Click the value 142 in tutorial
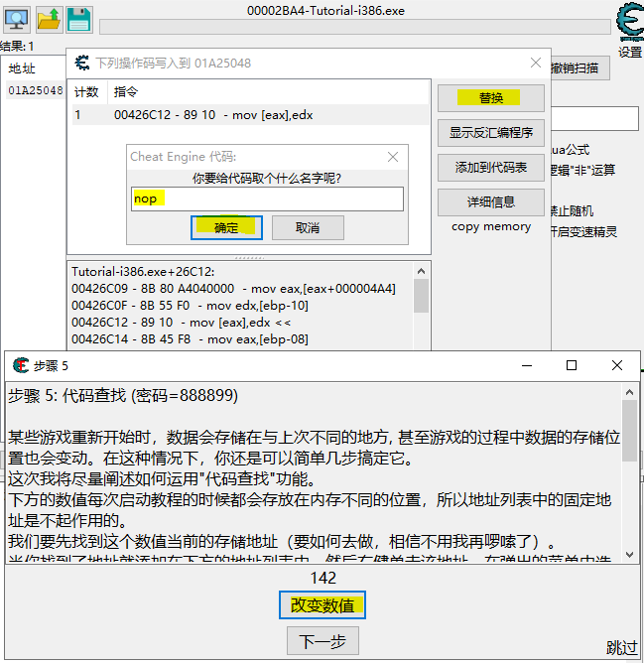 (323, 578)
